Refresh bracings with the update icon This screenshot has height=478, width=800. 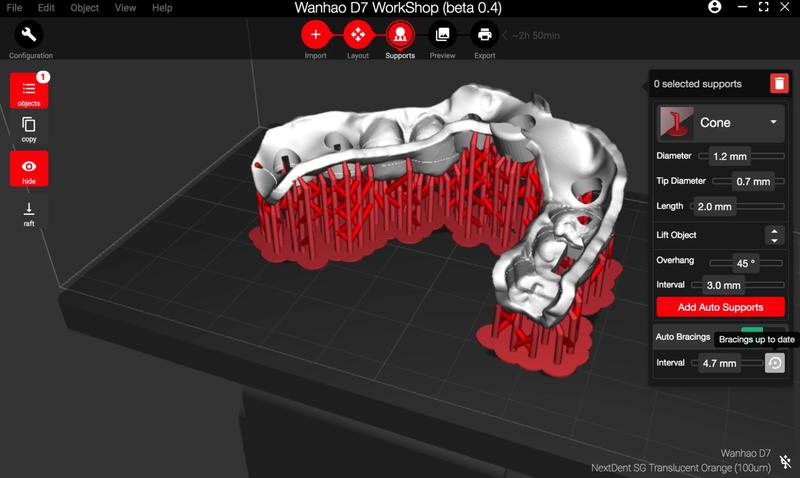(775, 363)
